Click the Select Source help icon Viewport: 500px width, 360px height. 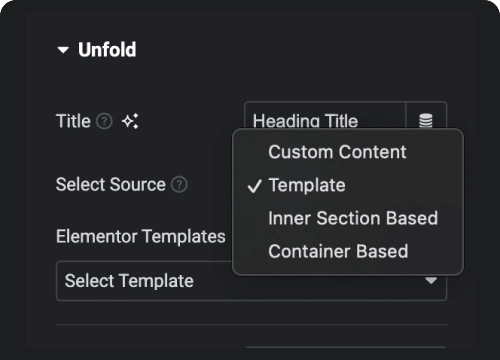[x=179, y=185]
